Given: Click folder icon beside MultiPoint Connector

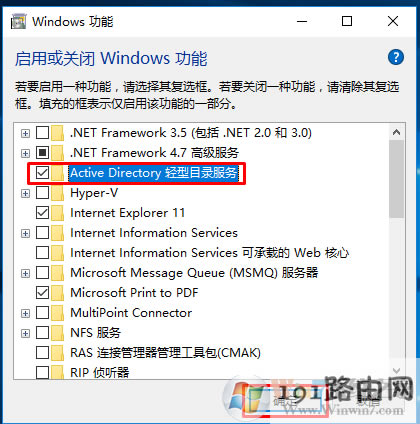Looking at the screenshot, I should click(x=58, y=313).
